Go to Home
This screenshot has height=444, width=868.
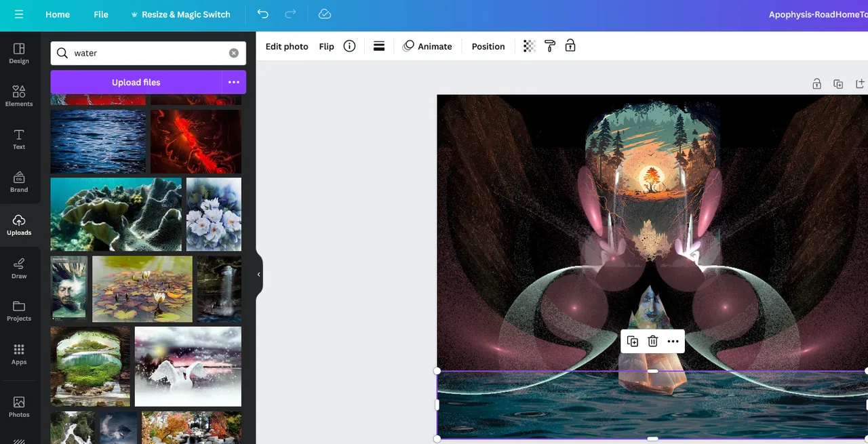58,14
